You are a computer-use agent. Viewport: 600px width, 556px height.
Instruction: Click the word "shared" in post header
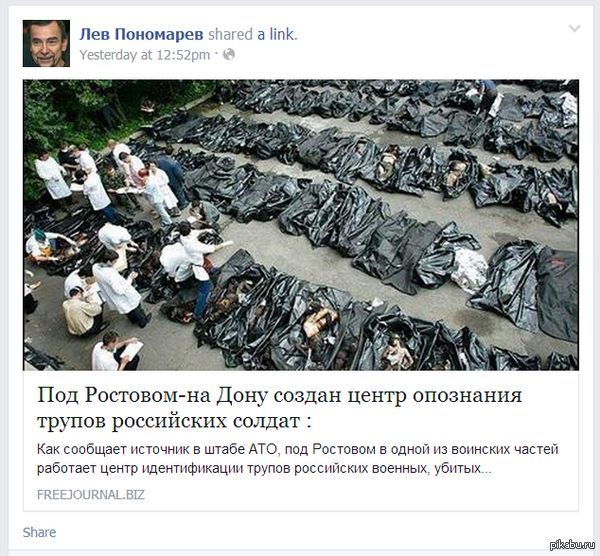click(x=230, y=34)
